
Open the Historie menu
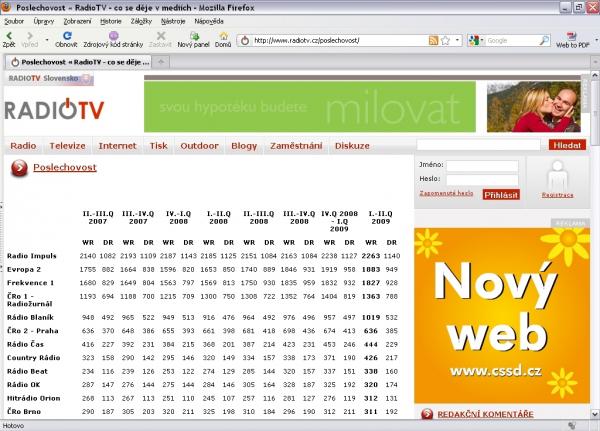click(x=111, y=21)
